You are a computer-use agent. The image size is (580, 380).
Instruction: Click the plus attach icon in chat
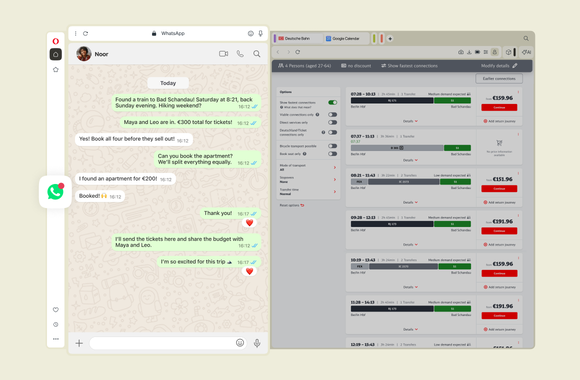pos(79,343)
